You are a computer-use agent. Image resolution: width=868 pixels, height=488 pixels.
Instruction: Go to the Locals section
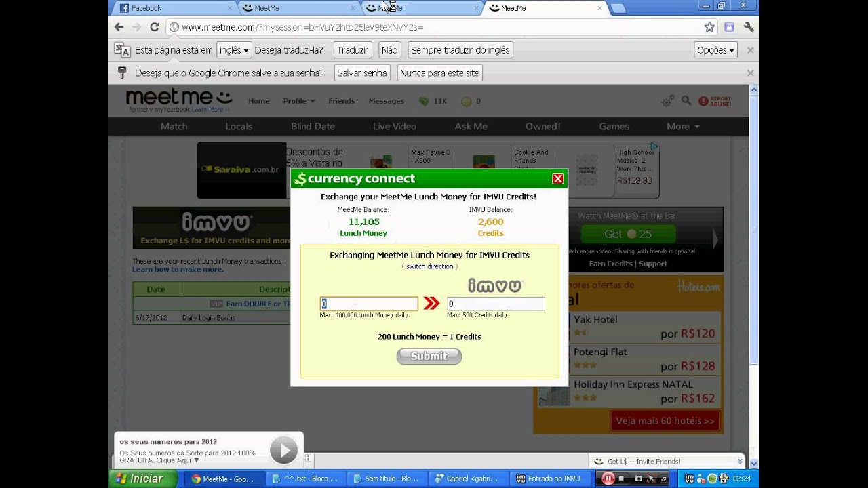239,126
